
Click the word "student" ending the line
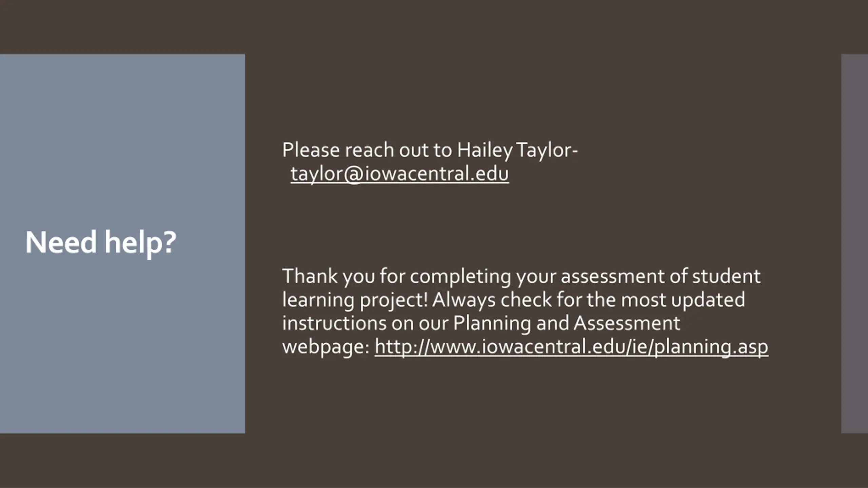(x=726, y=277)
